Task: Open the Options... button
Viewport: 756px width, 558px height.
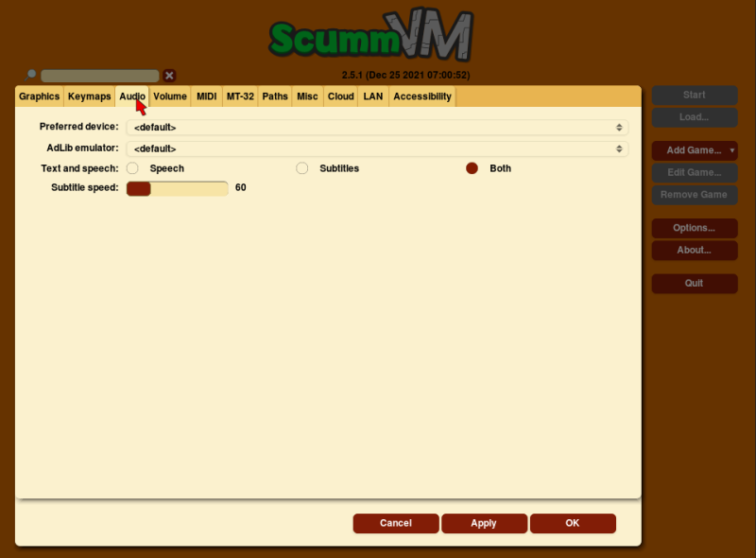Action: pos(695,228)
